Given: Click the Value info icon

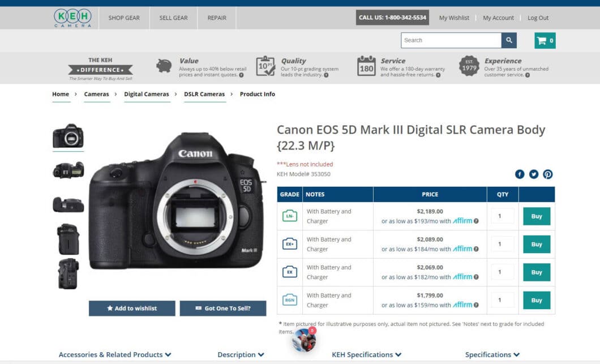Looking at the screenshot, I should [x=242, y=75].
